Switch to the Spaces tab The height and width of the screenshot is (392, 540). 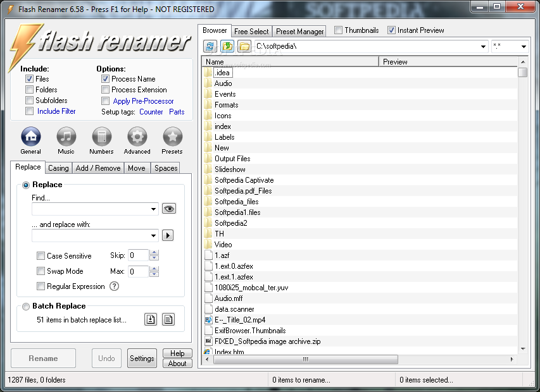166,168
